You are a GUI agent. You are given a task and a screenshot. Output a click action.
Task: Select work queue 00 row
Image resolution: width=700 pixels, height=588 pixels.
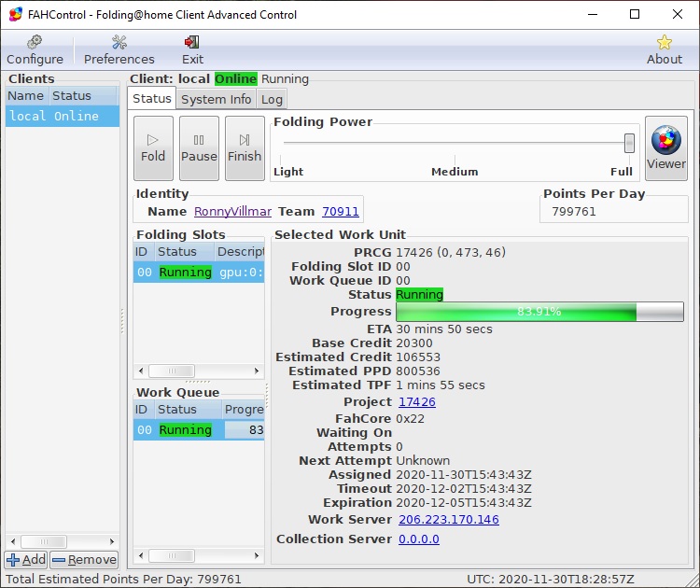point(199,429)
